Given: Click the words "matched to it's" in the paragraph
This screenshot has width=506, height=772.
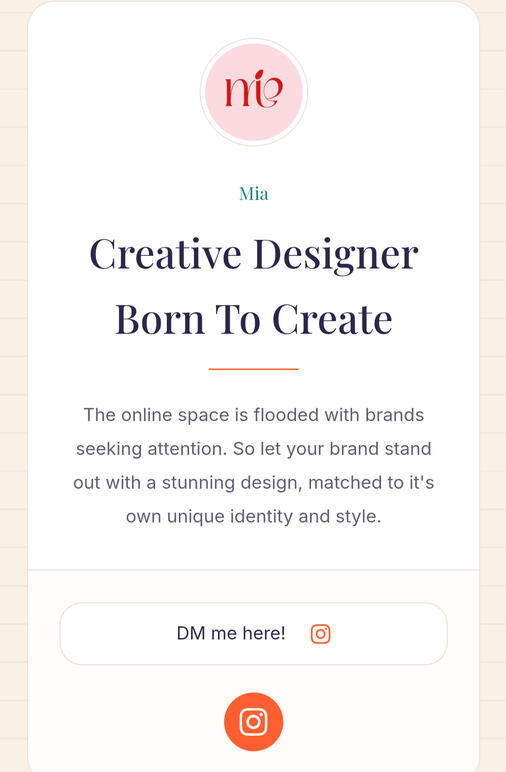Looking at the screenshot, I should (x=371, y=482).
